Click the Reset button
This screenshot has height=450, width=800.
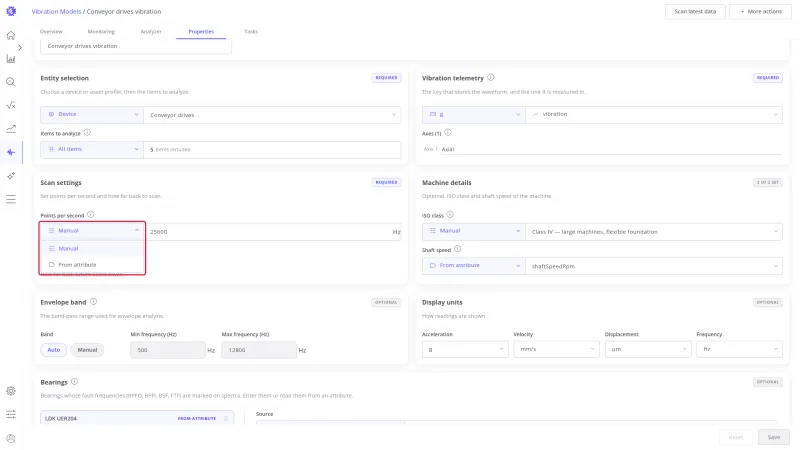coord(736,437)
